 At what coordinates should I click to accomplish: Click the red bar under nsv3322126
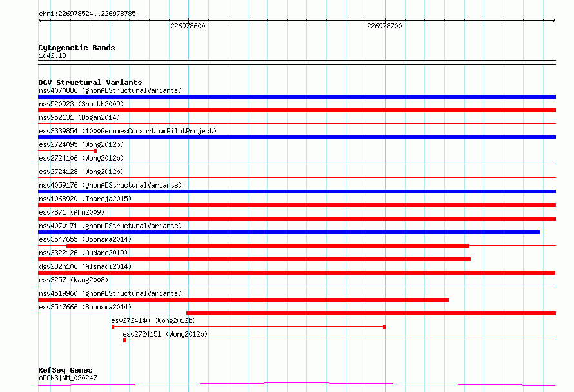point(254,259)
